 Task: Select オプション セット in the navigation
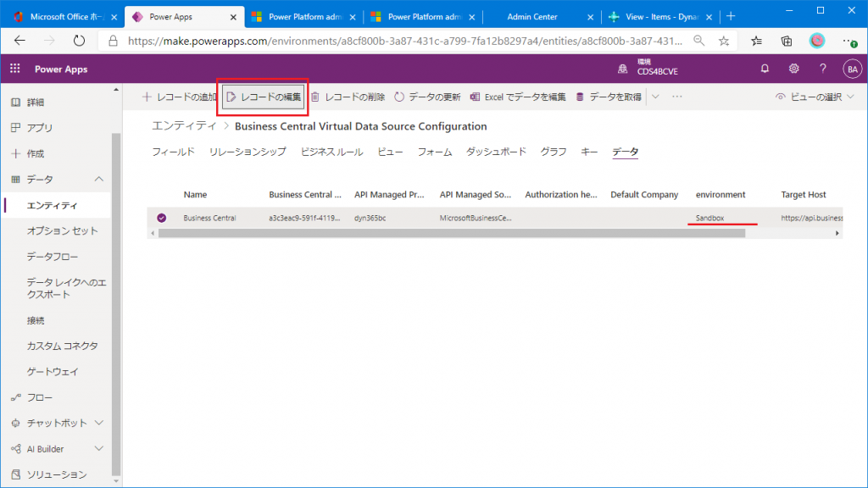pos(62,230)
